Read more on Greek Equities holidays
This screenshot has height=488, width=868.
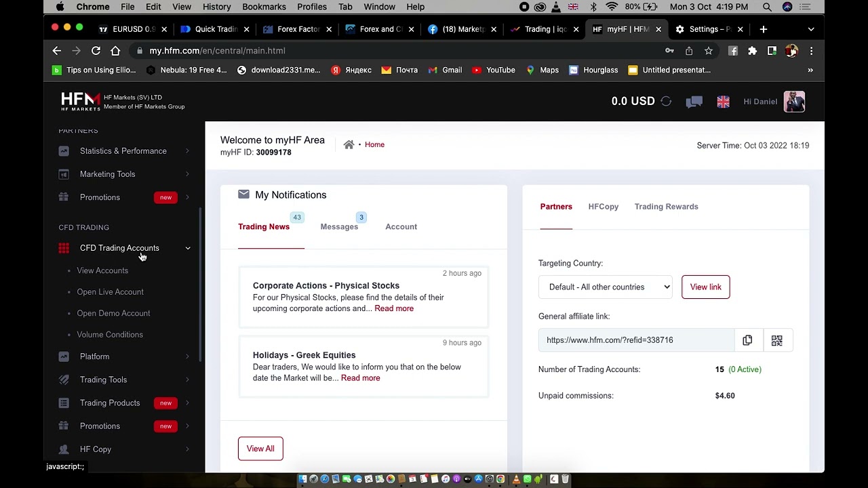pos(361,378)
